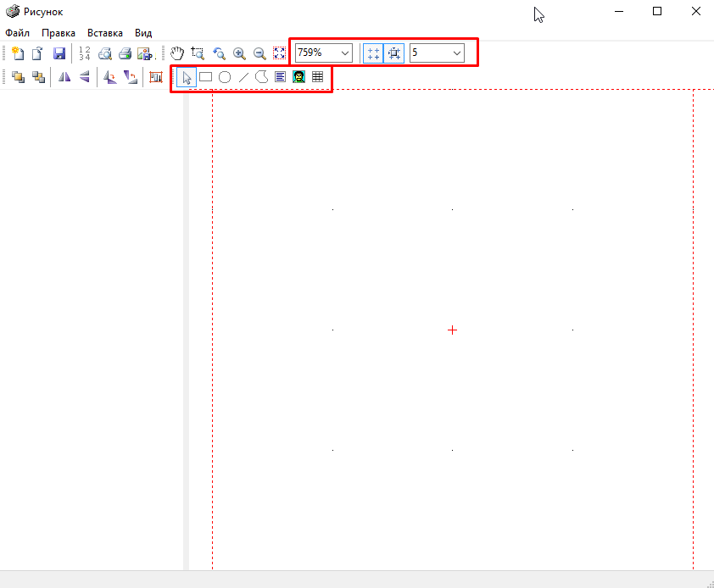Screen dimensions: 714x588
Task: Select the Ellipse drawing tool
Action: (x=225, y=77)
